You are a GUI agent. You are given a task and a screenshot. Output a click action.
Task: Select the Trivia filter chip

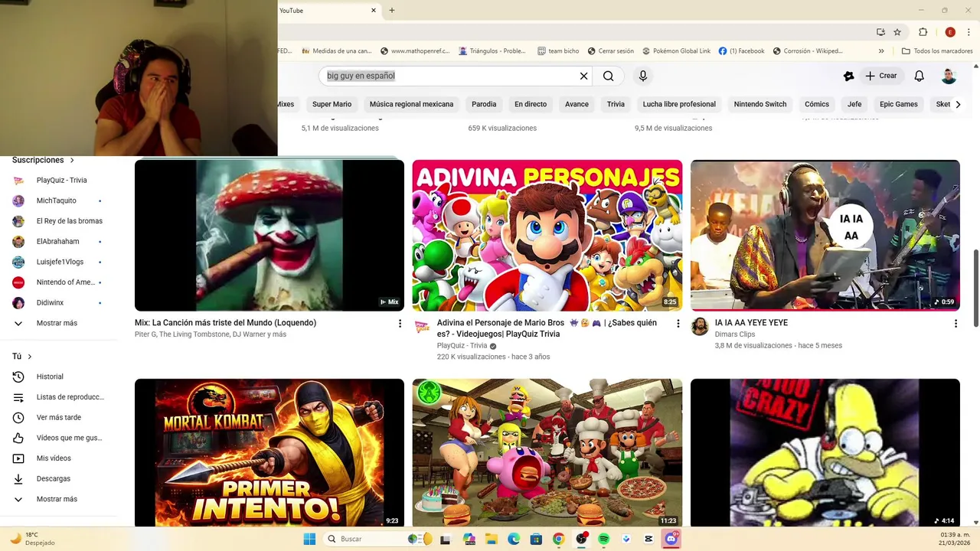click(616, 104)
